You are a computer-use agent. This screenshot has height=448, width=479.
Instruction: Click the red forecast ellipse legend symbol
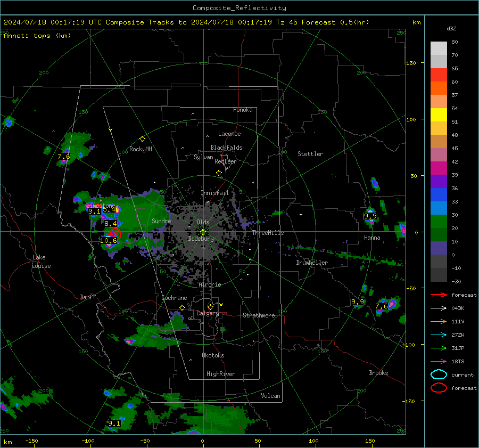click(439, 388)
